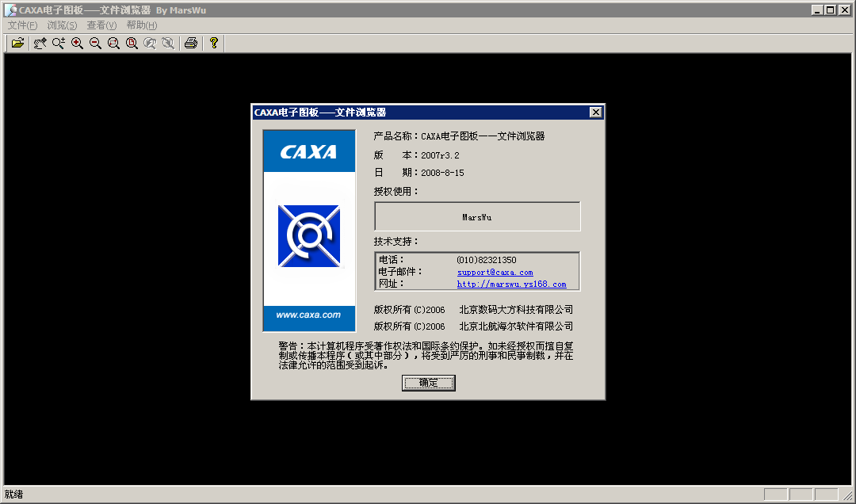Zoom out with the magnifier minus icon
This screenshot has height=504, width=856.
point(95,43)
